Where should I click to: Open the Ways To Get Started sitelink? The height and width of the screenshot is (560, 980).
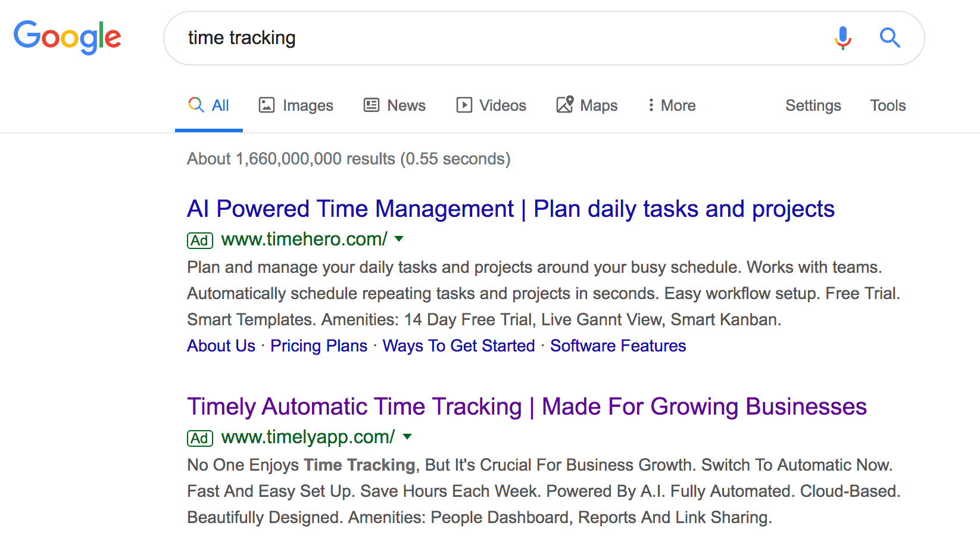pos(458,346)
